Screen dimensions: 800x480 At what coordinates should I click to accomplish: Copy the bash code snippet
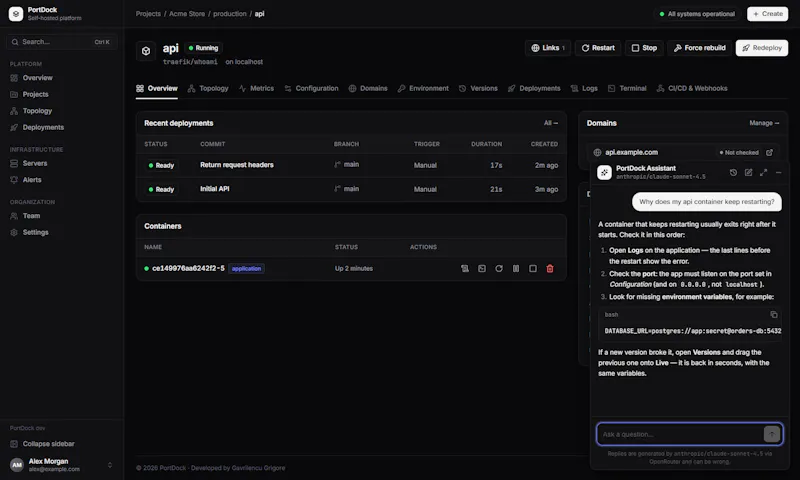[774, 314]
